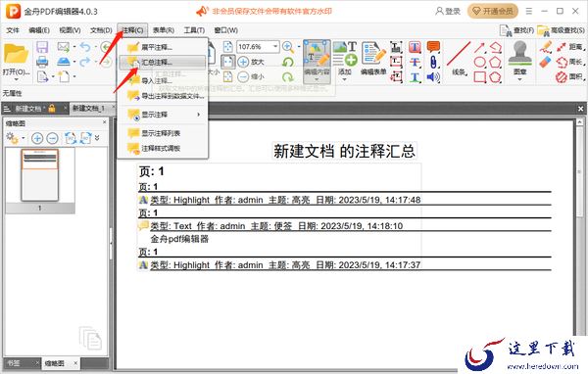This screenshot has width=588, height=374.
Task: Select the eraser tool icon
Action: [546, 62]
